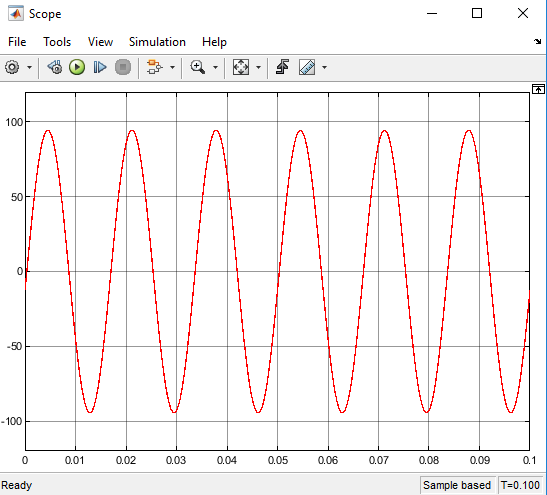Click the Scale Axes Limits icon
Screen dimensions: 547x495
(241, 67)
